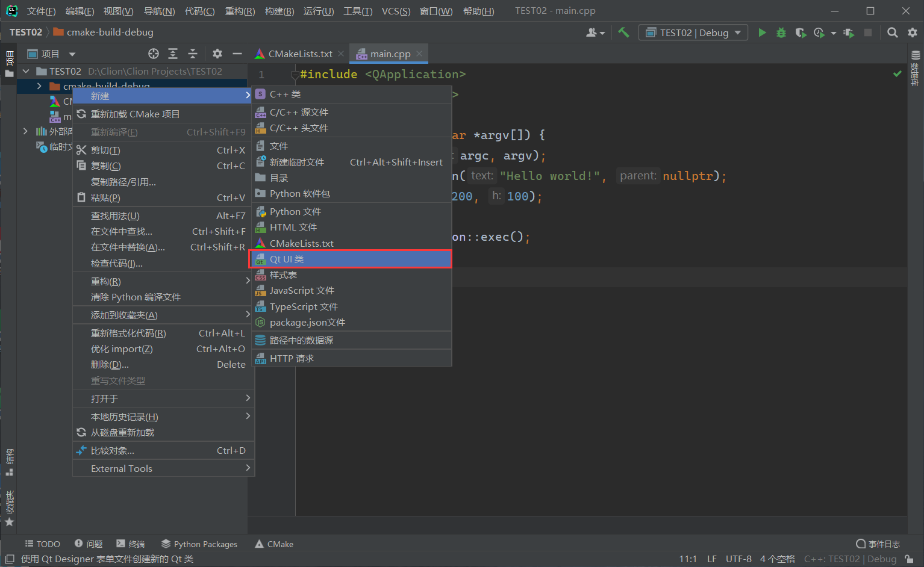Run TEST02 using the green play icon
The height and width of the screenshot is (567, 924).
(762, 32)
